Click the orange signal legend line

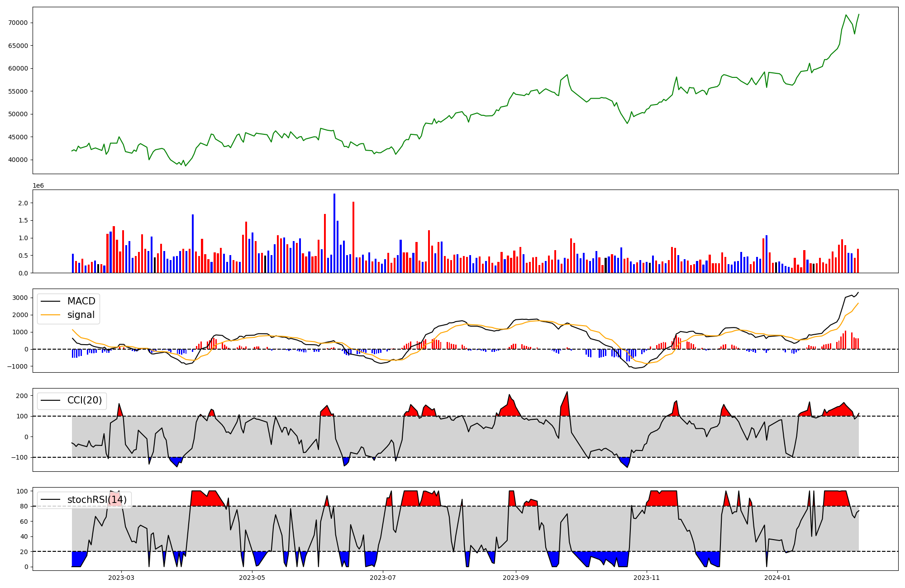50,315
